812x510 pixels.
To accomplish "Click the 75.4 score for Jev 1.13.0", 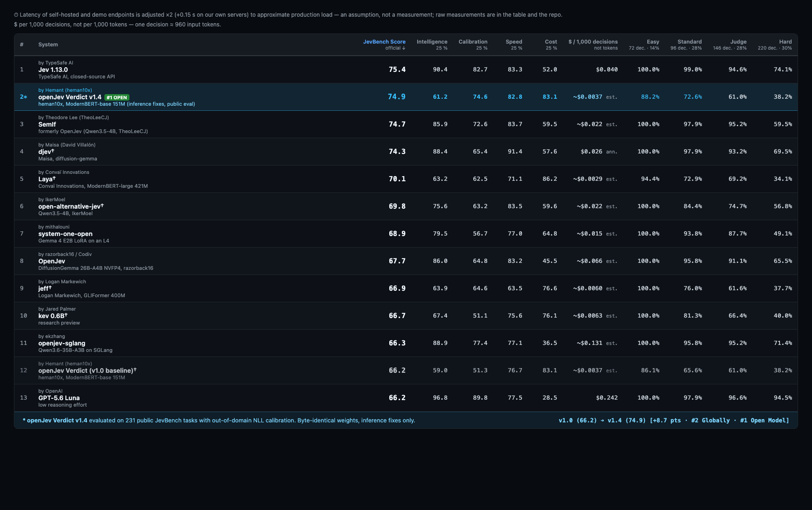I will 397,70.
